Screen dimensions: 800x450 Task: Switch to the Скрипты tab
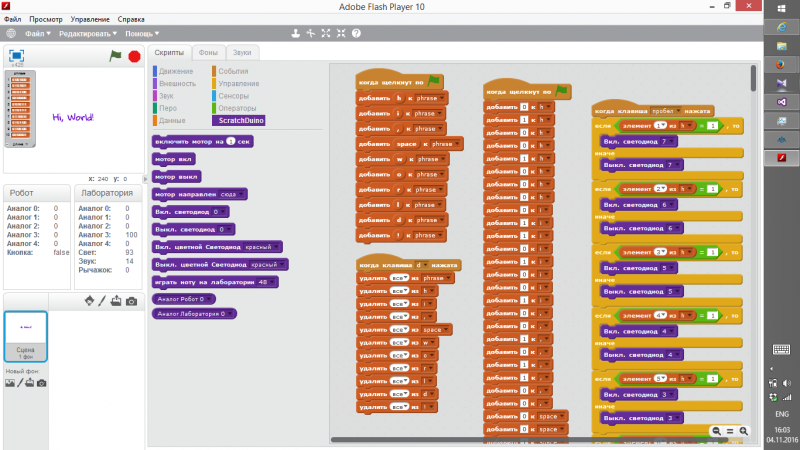[x=169, y=53]
